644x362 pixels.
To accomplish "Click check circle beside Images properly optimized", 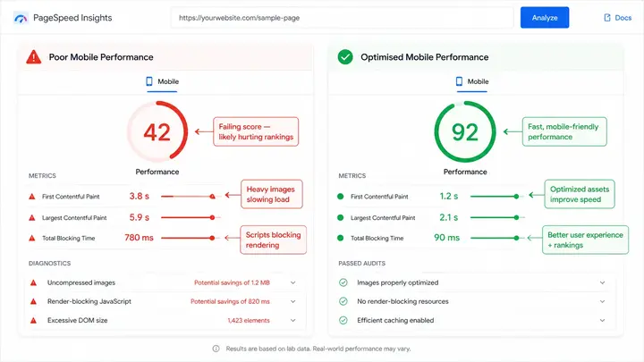I will [x=343, y=282].
